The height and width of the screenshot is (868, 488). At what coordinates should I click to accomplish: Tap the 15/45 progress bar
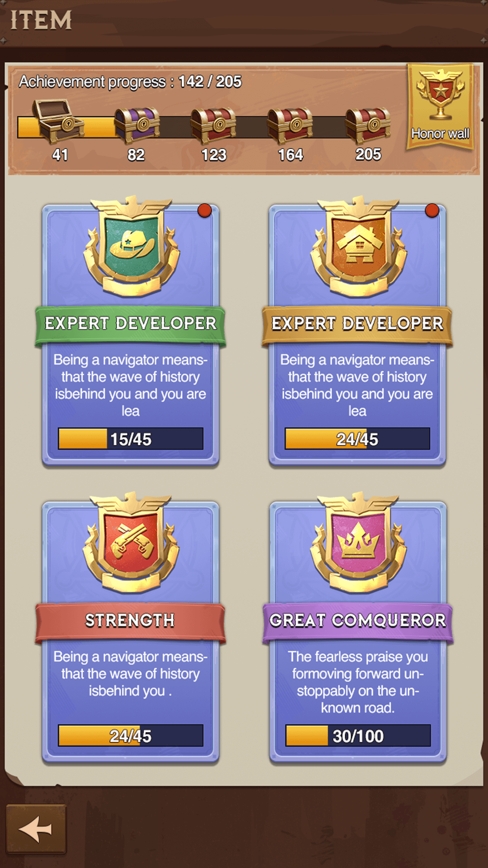(x=131, y=439)
